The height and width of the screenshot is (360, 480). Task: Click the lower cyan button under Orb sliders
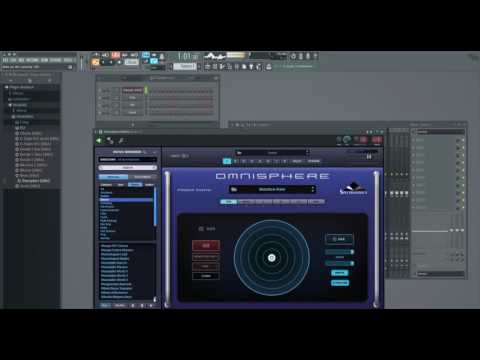[x=340, y=283]
